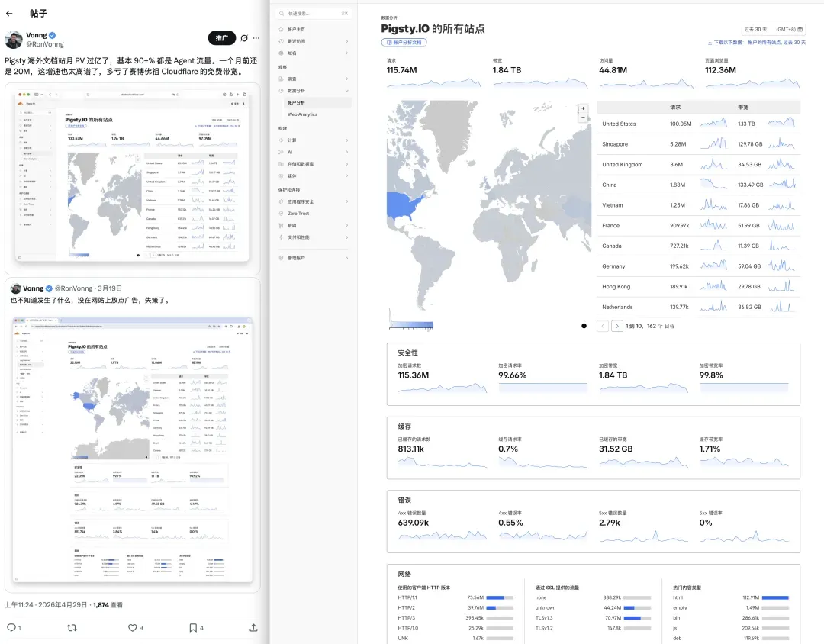The height and width of the screenshot is (644, 824).
Task: Collapse the 数据分析 sidebar section chevron
Action: [x=347, y=91]
